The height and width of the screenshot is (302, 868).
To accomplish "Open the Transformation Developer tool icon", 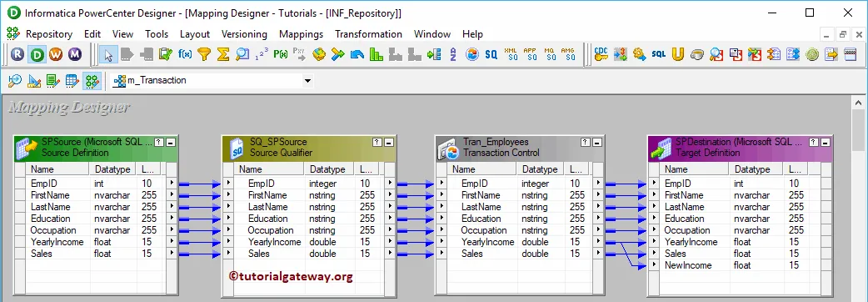I will (x=53, y=81).
